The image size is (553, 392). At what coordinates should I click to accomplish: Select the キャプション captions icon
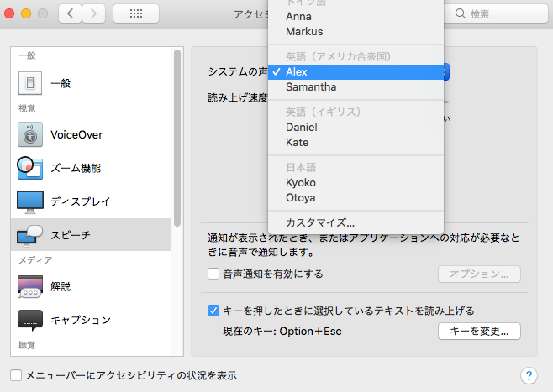pos(30,320)
